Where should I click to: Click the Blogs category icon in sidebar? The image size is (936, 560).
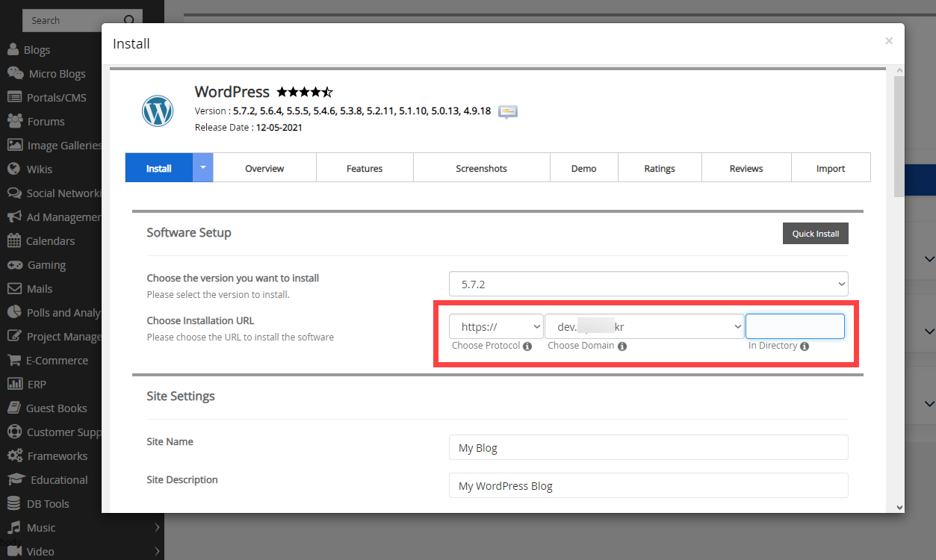coord(13,50)
